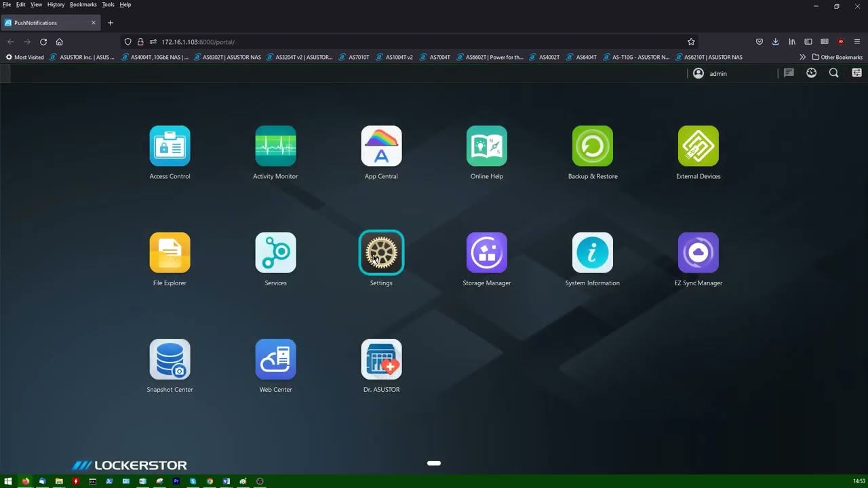868x488 pixels.
Task: Reload the current page
Action: click(43, 41)
